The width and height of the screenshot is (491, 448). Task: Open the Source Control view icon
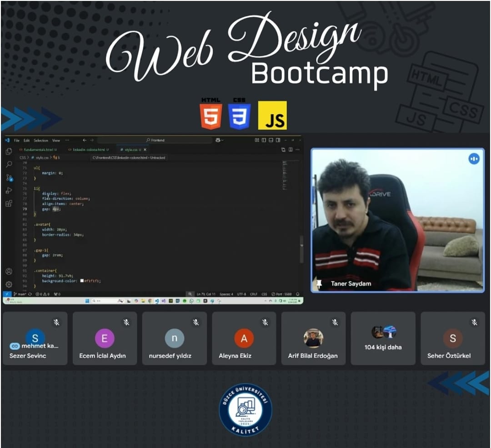click(9, 177)
